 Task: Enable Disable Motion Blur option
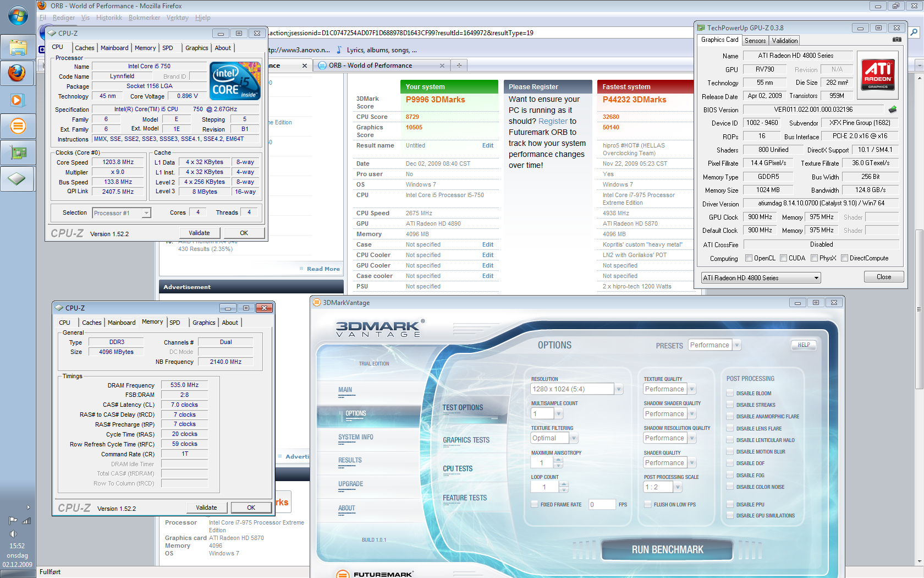coord(730,451)
